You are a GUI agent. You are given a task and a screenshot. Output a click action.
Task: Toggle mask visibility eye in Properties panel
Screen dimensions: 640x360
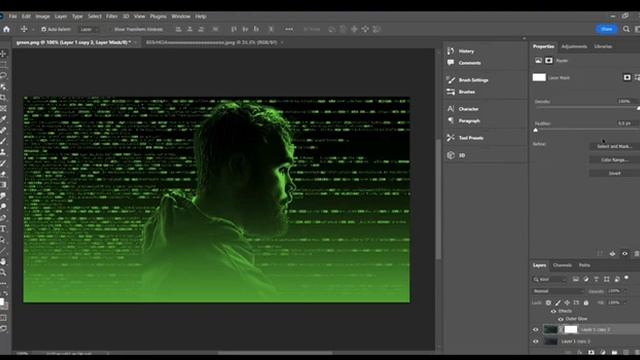(x=624, y=253)
